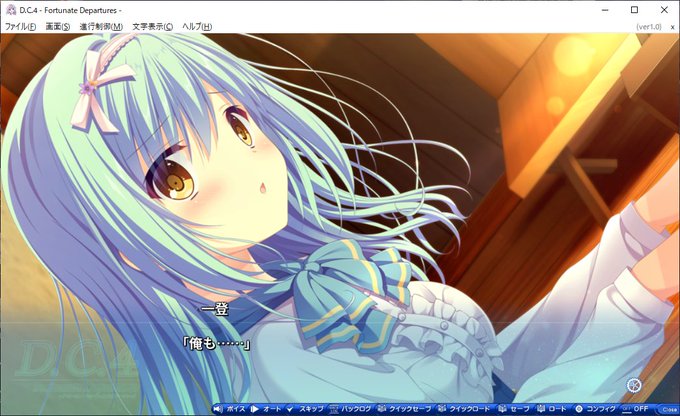Open the セーブ save screen

pos(514,409)
